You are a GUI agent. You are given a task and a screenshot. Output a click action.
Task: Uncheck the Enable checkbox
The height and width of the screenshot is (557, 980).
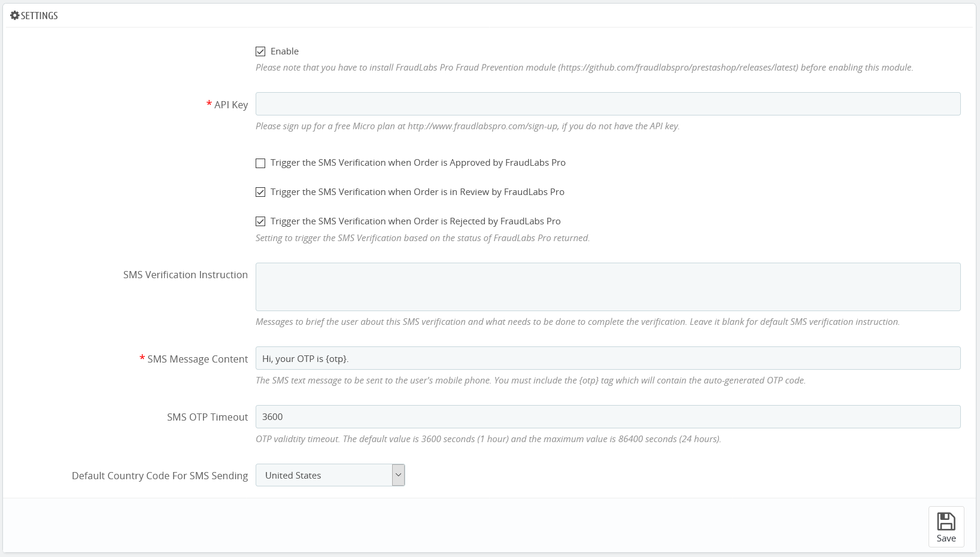260,51
